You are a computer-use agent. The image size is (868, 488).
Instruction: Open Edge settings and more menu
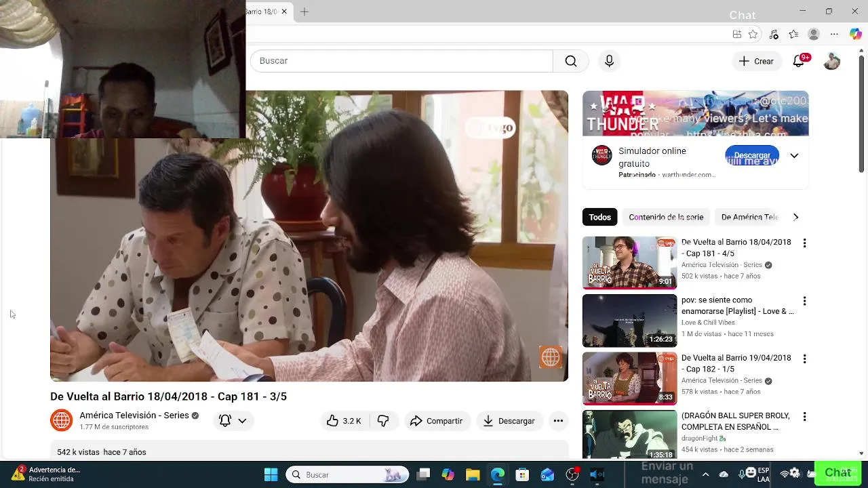coord(834,35)
